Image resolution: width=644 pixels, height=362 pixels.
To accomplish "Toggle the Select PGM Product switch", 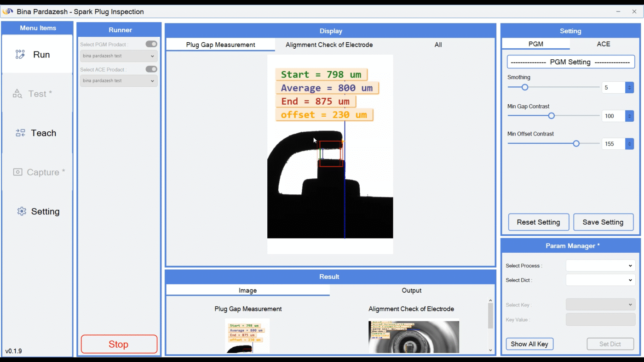I will (x=151, y=44).
